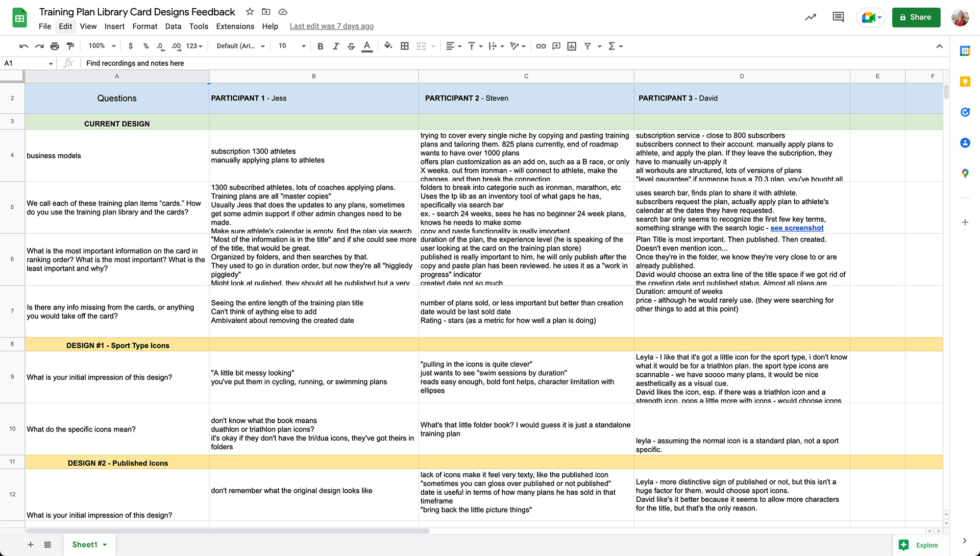
Task: Click the insert comment icon
Action: (556, 46)
